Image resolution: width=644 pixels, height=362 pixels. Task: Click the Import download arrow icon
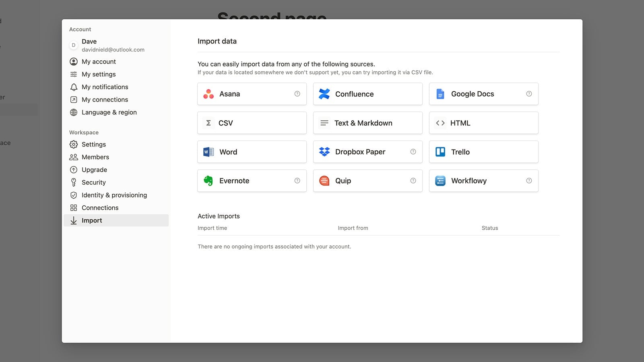pos(74,220)
